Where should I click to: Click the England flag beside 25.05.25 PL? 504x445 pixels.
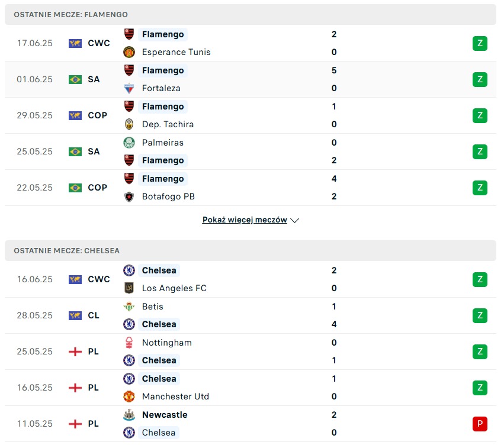[x=75, y=352]
